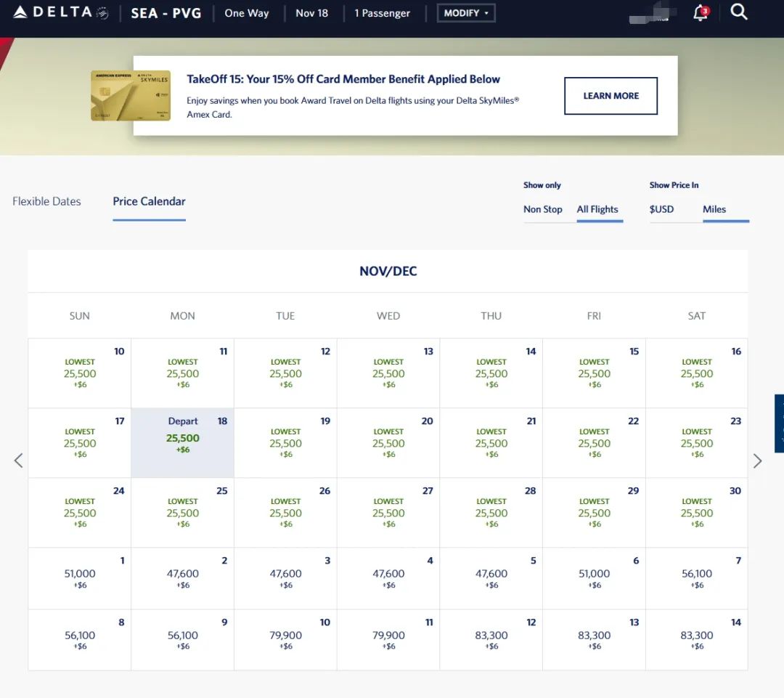Go to previous weeks with left arrow
The image size is (784, 698).
tap(19, 460)
